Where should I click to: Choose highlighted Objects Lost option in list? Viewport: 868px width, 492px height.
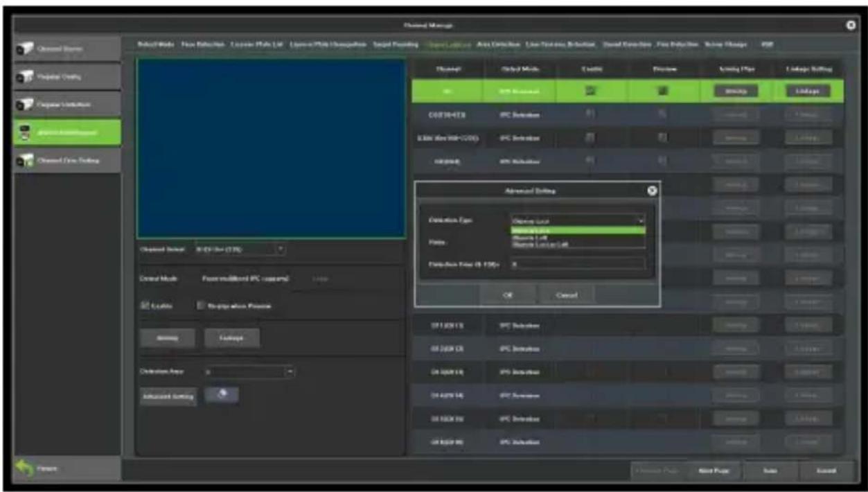pyautogui.click(x=578, y=230)
